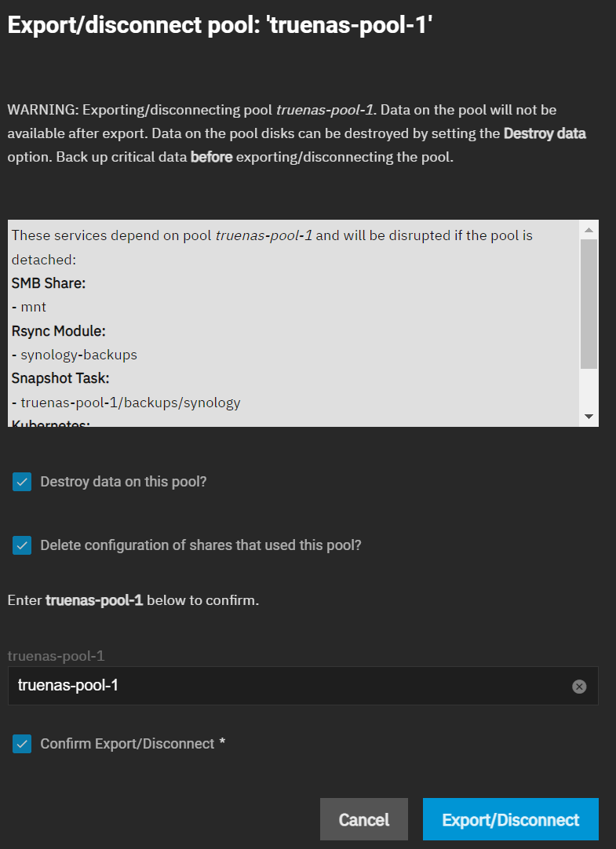This screenshot has height=849, width=616.
Task: Click the "Rsync Module:" heading
Action: coord(58,331)
